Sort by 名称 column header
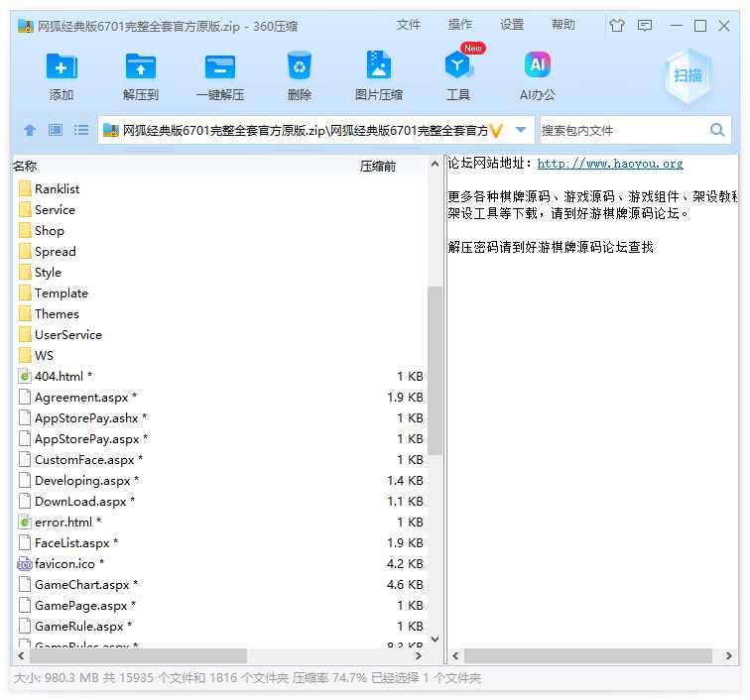The image size is (750, 700). [25, 167]
